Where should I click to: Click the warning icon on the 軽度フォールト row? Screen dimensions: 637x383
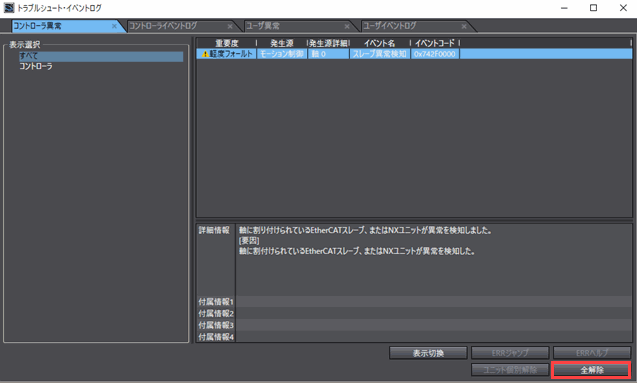[205, 54]
